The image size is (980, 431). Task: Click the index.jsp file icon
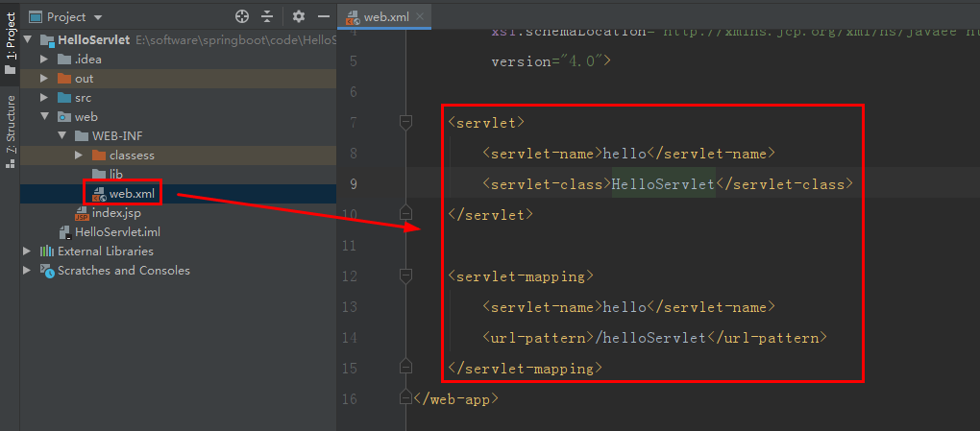(82, 214)
